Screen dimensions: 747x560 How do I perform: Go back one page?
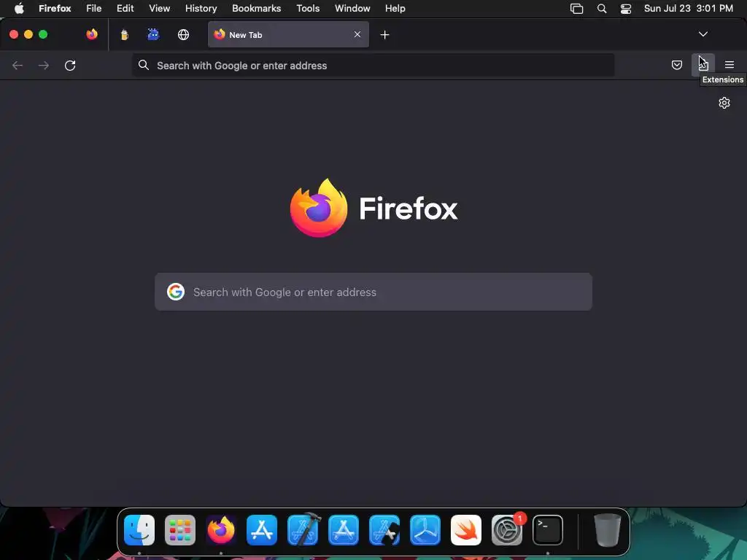(x=18, y=65)
